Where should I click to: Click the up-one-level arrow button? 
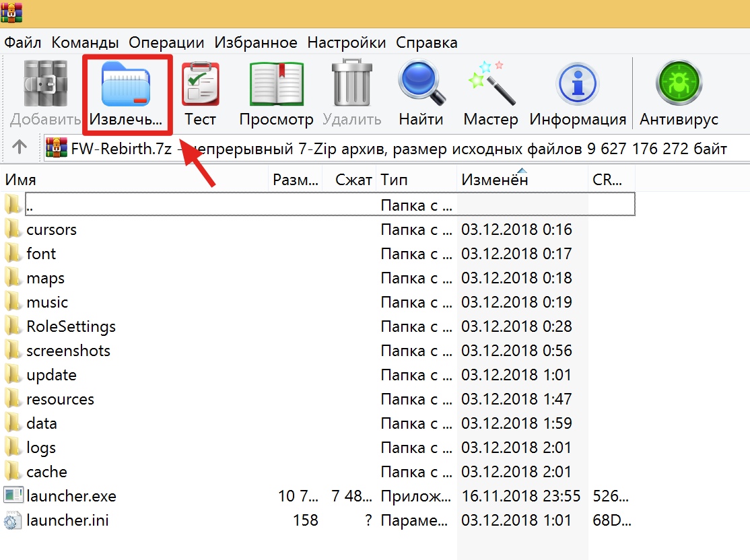point(20,147)
